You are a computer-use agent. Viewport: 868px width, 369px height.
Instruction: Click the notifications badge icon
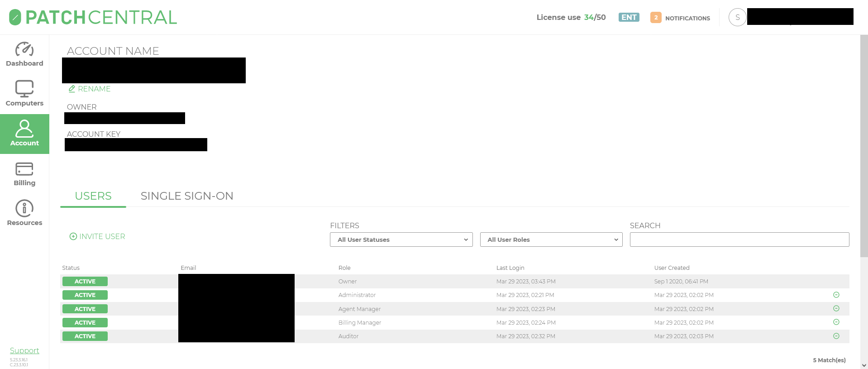(x=655, y=18)
